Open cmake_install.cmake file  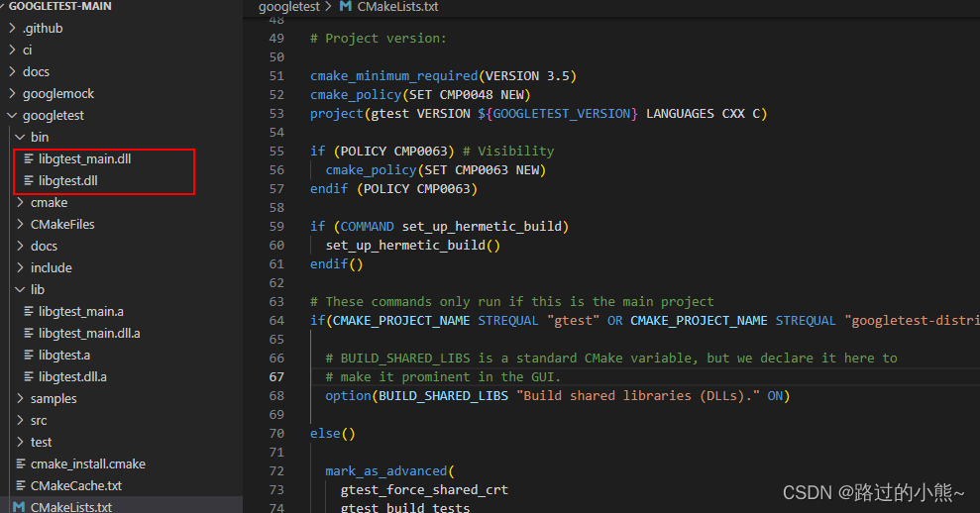click(x=88, y=463)
